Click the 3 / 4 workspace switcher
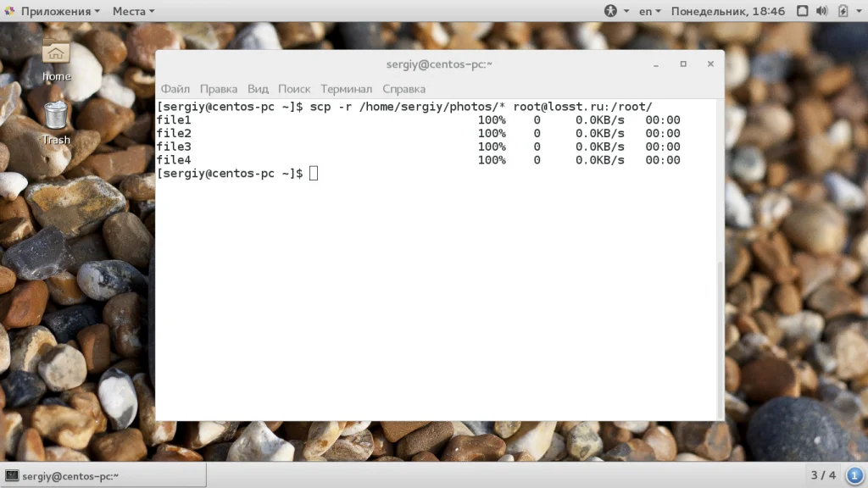The width and height of the screenshot is (868, 488). (823, 475)
